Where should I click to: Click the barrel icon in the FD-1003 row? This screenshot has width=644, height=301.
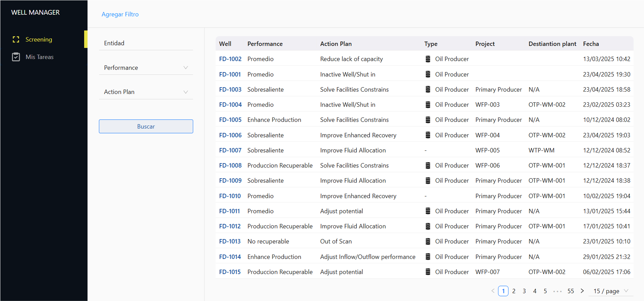click(x=428, y=89)
